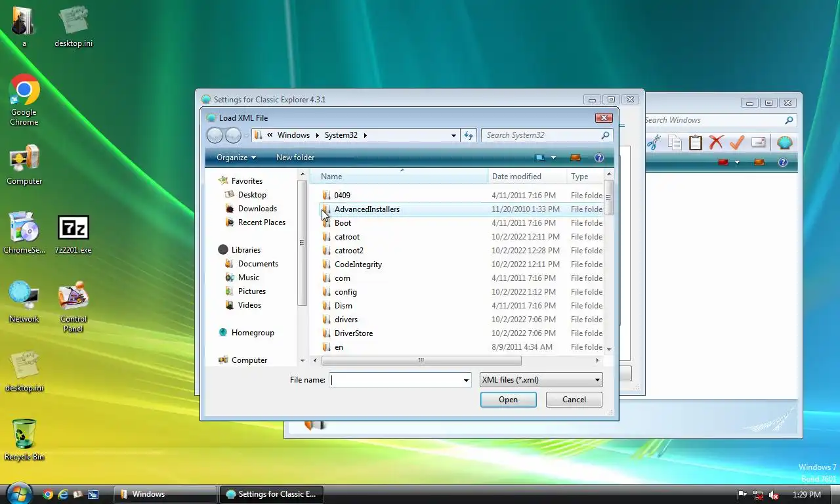Click the Forward navigation arrow in the dialog
Image resolution: width=840 pixels, height=504 pixels.
click(x=233, y=135)
